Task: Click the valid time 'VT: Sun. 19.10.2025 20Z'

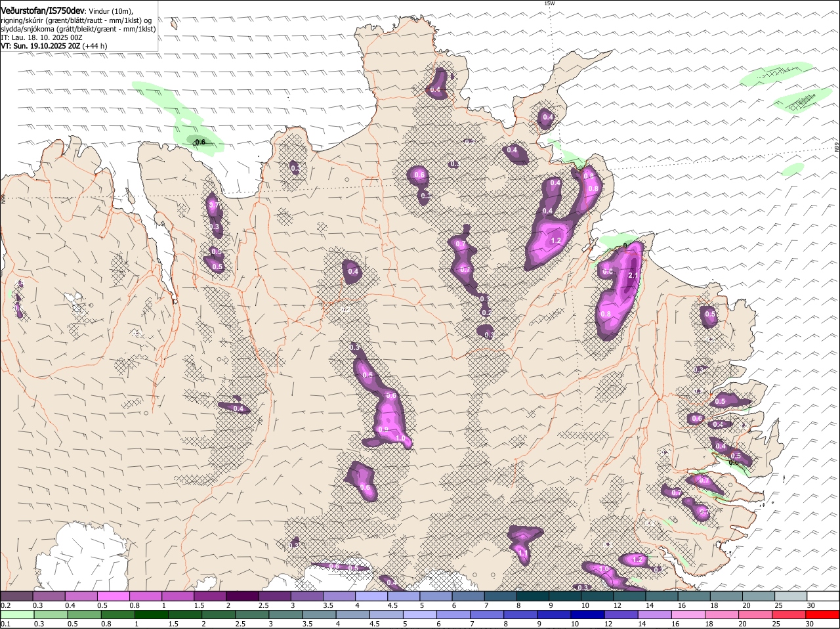Action: pos(41,46)
